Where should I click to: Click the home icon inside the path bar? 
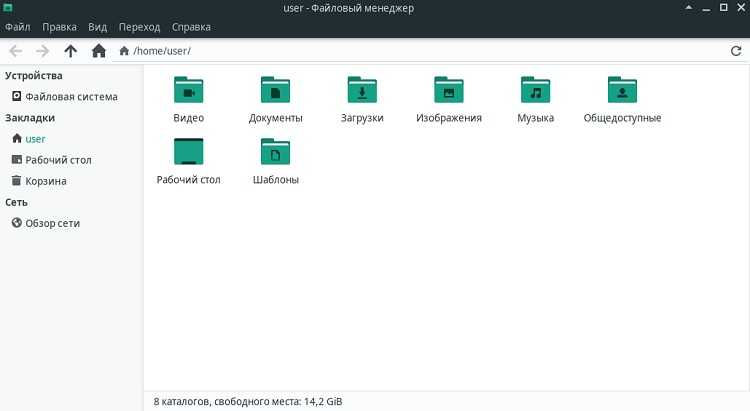124,51
